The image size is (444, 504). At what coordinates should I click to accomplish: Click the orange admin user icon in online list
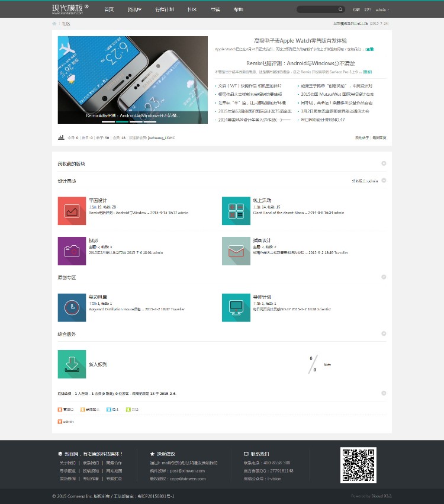coord(60,422)
